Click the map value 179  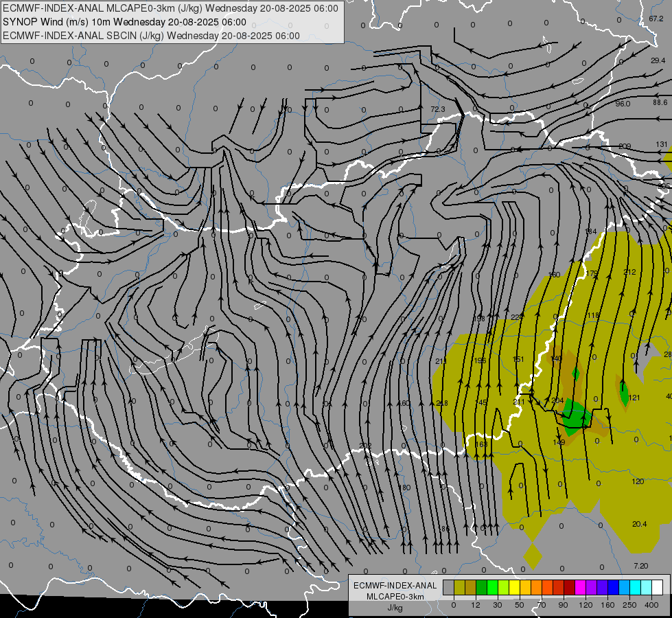click(x=592, y=273)
